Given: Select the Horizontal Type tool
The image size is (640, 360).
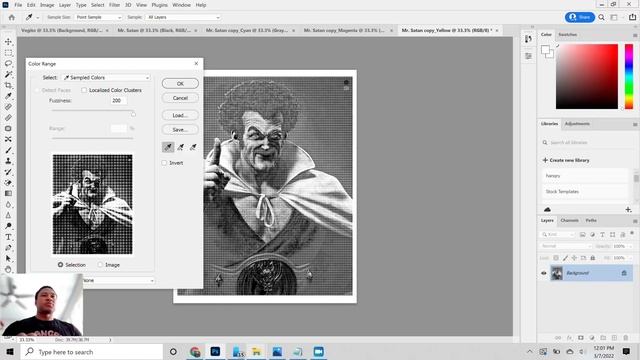Looking at the screenshot, I should click(x=8, y=237).
